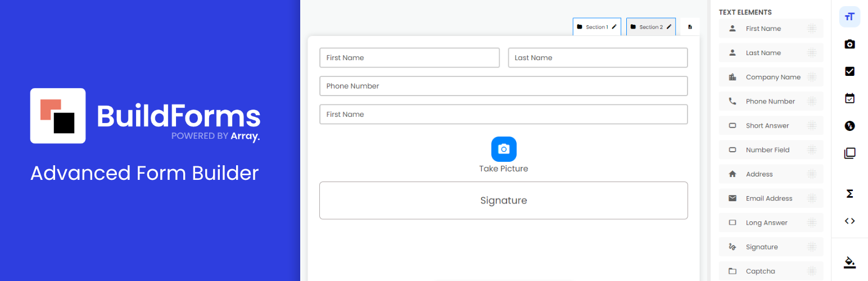
Task: Open the Text Elements category icon
Action: point(849,16)
